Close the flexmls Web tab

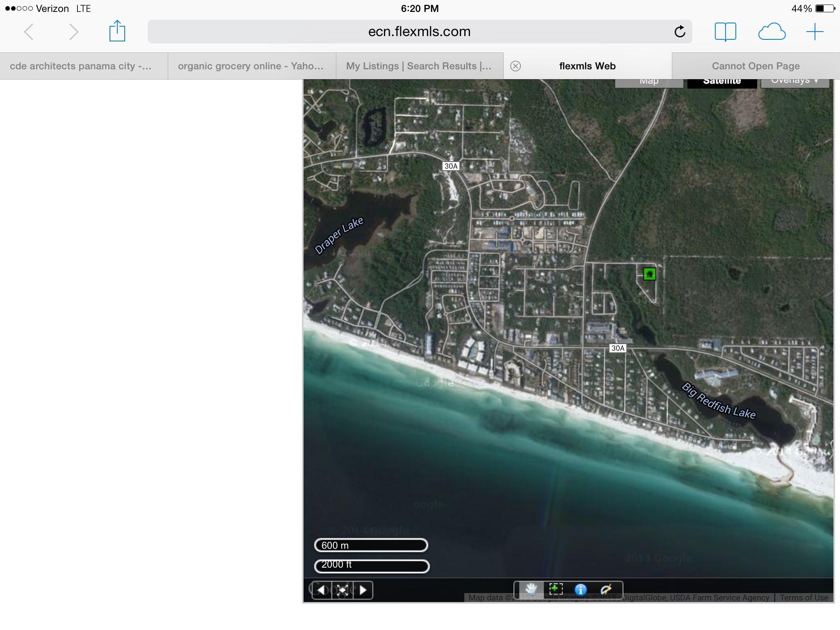tap(516, 66)
